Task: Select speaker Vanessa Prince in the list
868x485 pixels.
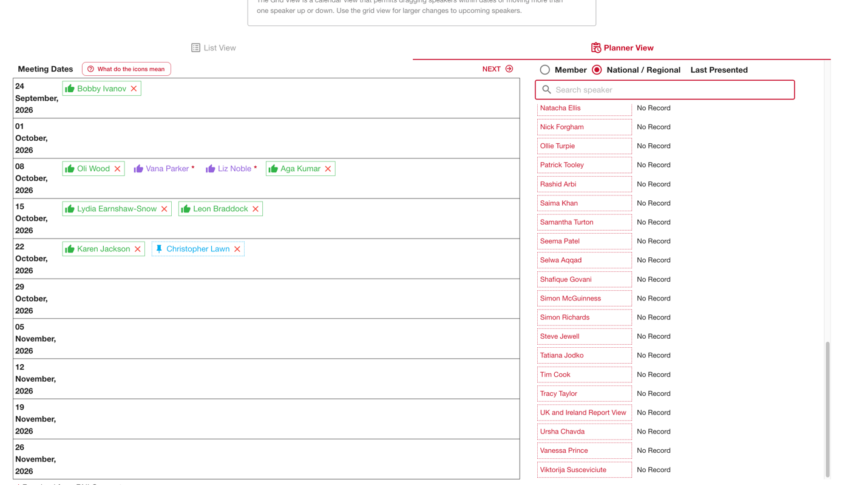Action: click(x=584, y=450)
